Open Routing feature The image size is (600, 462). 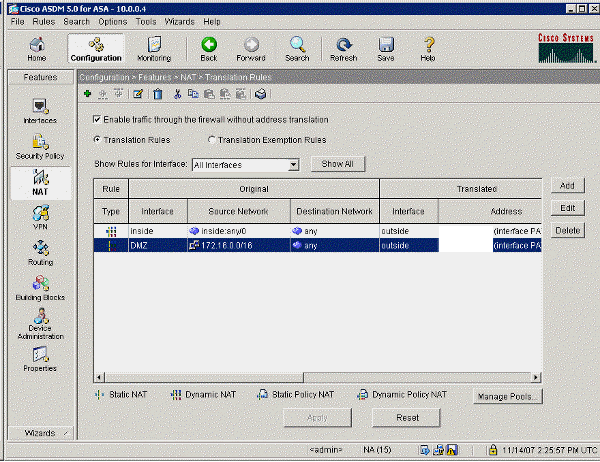tap(40, 253)
